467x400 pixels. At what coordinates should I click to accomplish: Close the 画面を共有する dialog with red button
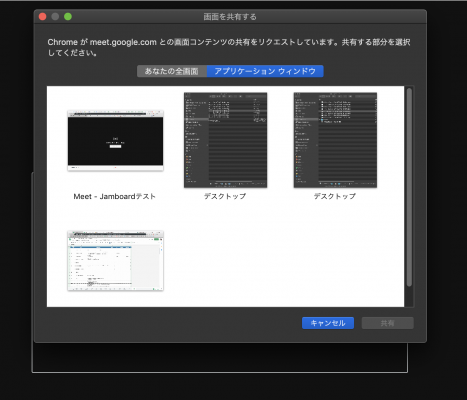pos(42,17)
